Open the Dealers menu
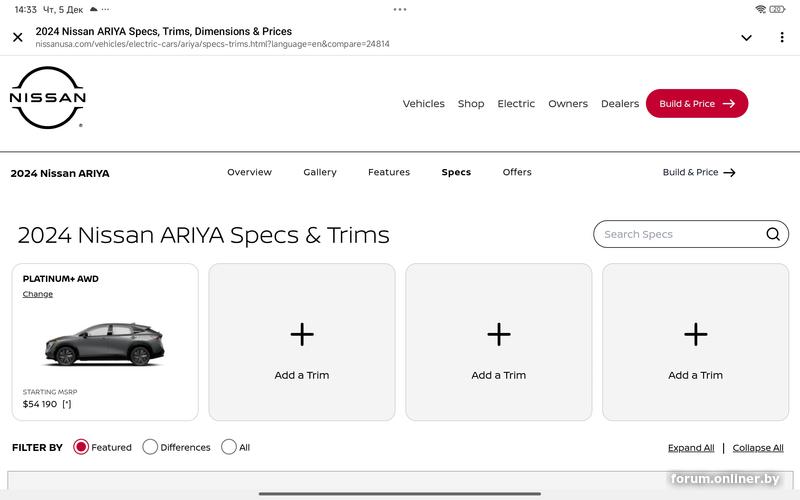Screen dimensions: 800x500 [x=619, y=104]
